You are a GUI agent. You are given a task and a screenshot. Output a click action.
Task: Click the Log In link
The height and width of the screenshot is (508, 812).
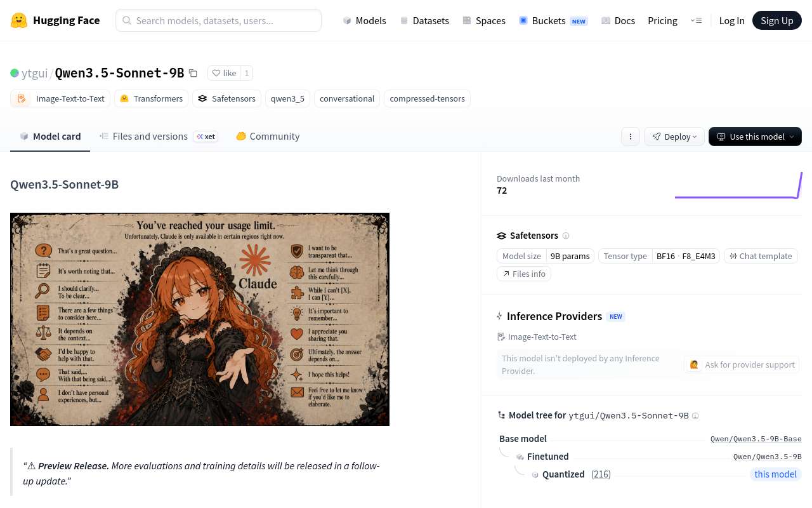731,20
